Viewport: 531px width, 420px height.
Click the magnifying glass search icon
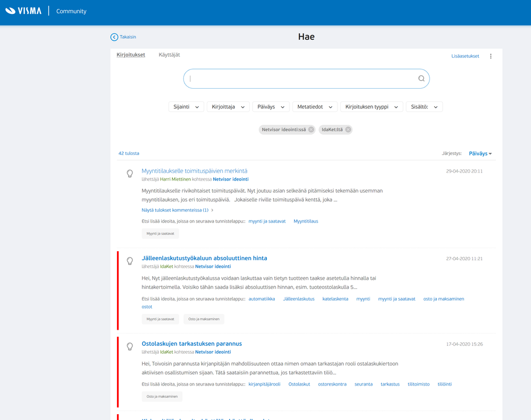pyautogui.click(x=422, y=79)
